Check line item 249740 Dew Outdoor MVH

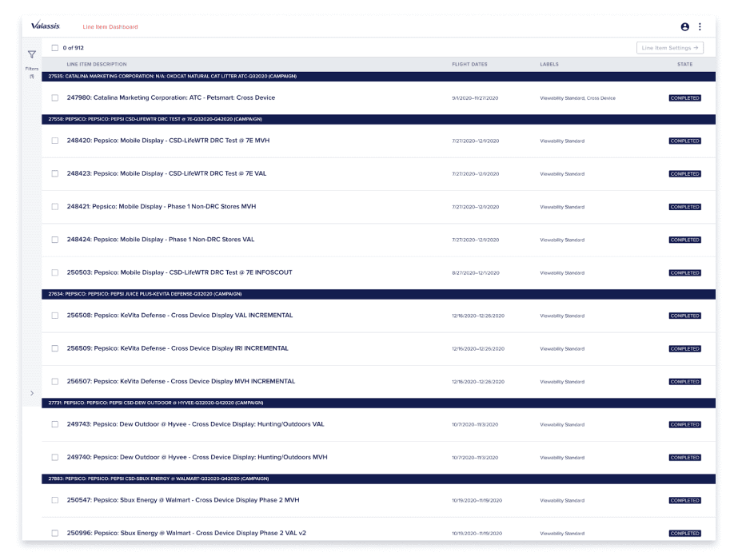[x=55, y=458]
